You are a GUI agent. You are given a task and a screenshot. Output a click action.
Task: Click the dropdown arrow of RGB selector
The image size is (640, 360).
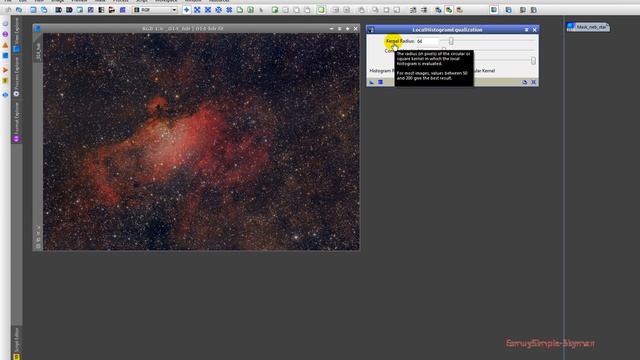coord(174,10)
